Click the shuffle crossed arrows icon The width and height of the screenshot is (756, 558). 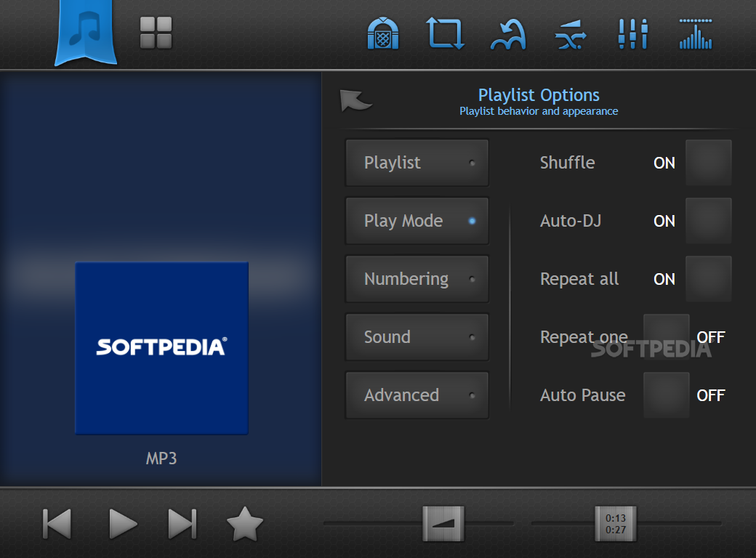click(x=571, y=35)
